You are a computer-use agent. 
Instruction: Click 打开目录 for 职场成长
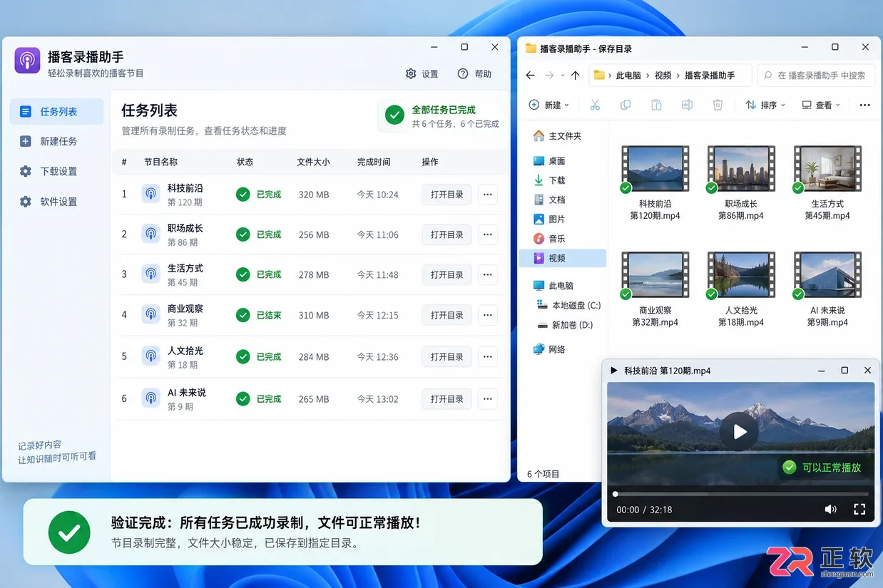(x=446, y=234)
